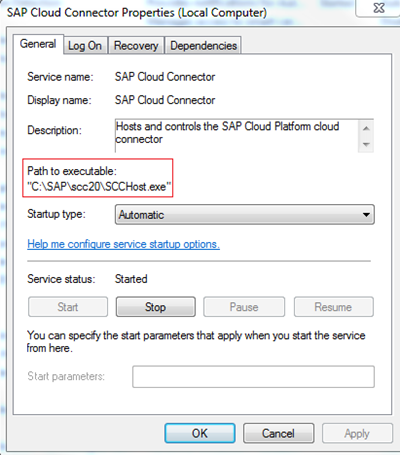Expand the Startup type dropdown arrow
The image size is (400, 455).
(366, 215)
